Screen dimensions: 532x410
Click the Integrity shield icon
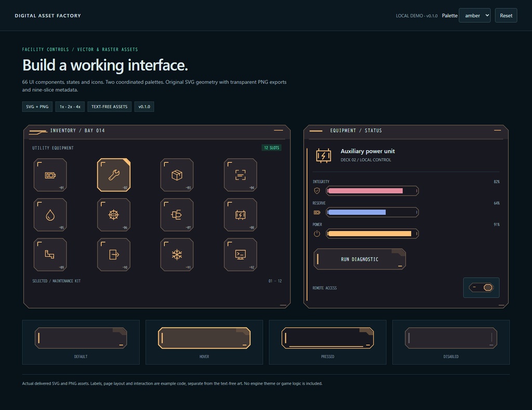tap(317, 191)
